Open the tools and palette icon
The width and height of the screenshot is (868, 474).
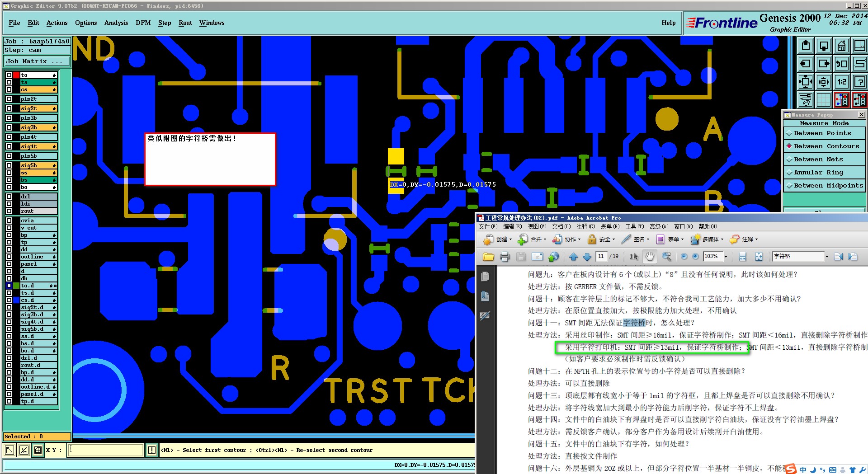pyautogui.click(x=806, y=100)
